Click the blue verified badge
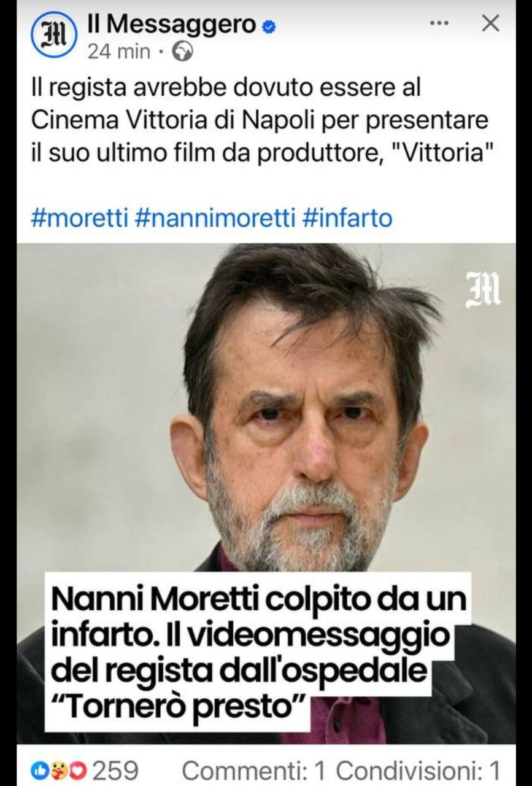Viewport: 532px width, 786px height. coord(269,26)
